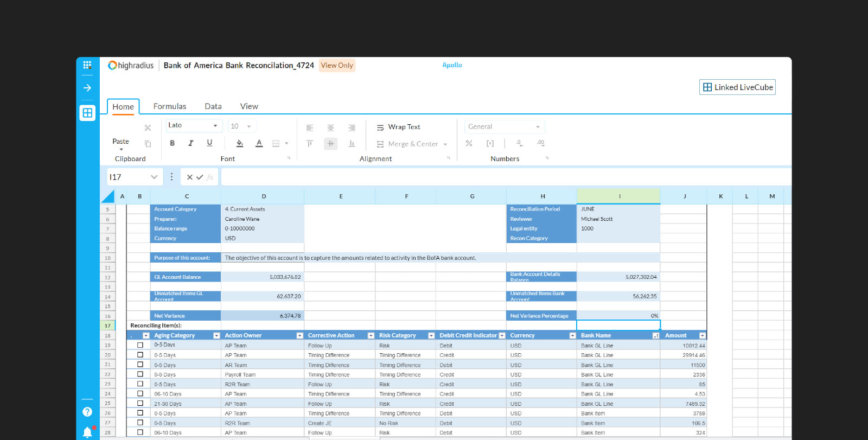Click the Apollo link
This screenshot has width=868, height=440.
pyautogui.click(x=452, y=65)
